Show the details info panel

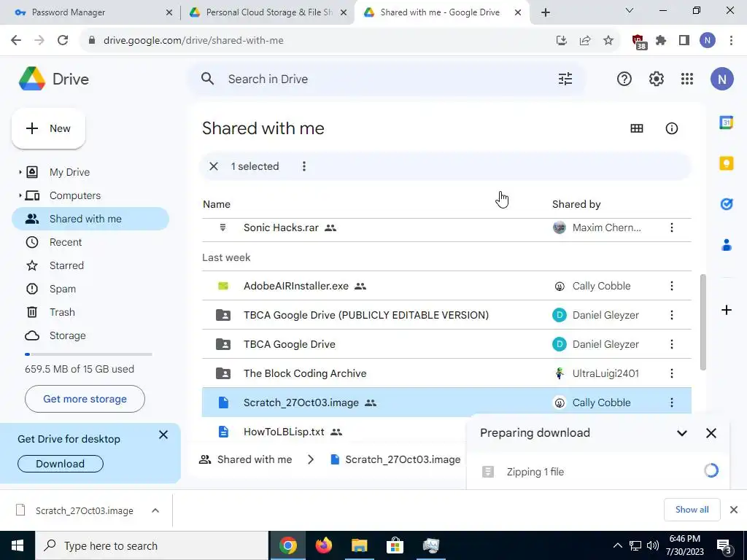671,128
